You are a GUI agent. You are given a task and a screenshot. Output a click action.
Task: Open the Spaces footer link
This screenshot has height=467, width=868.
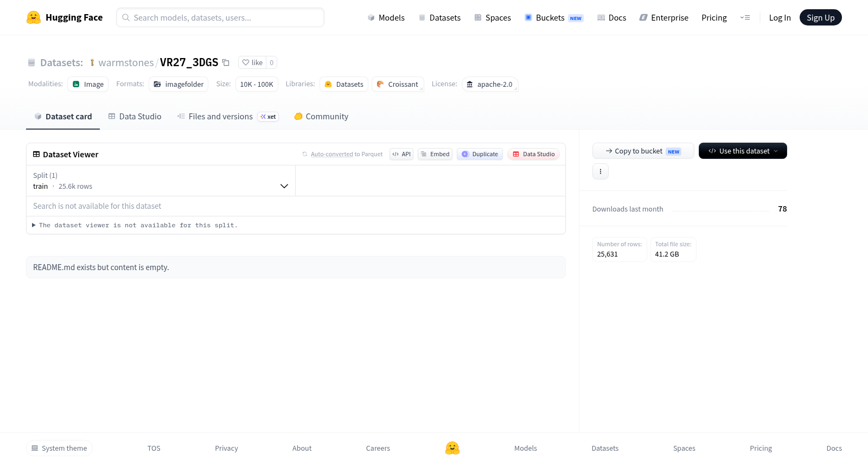pos(684,448)
